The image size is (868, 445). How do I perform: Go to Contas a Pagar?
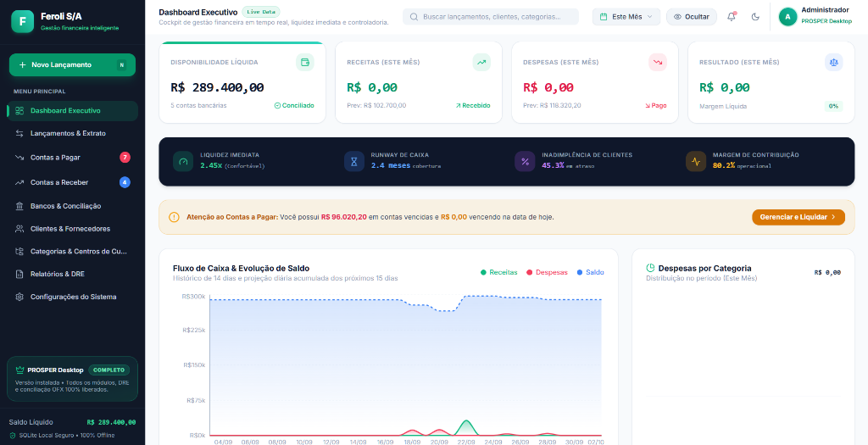[73, 158]
